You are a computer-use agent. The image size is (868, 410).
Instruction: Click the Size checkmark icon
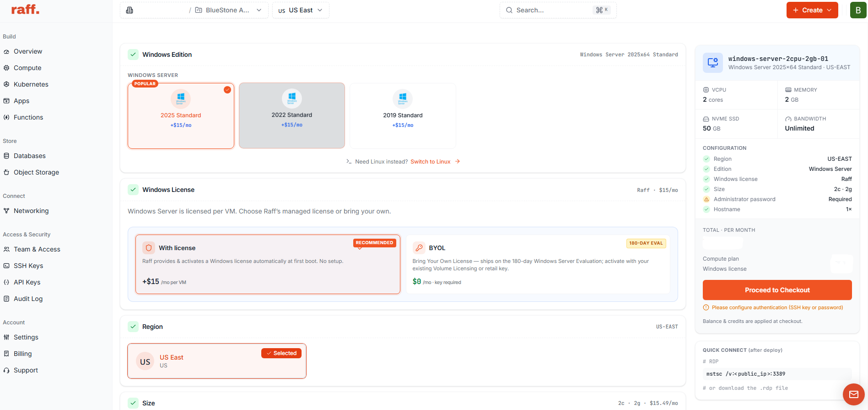(x=133, y=403)
